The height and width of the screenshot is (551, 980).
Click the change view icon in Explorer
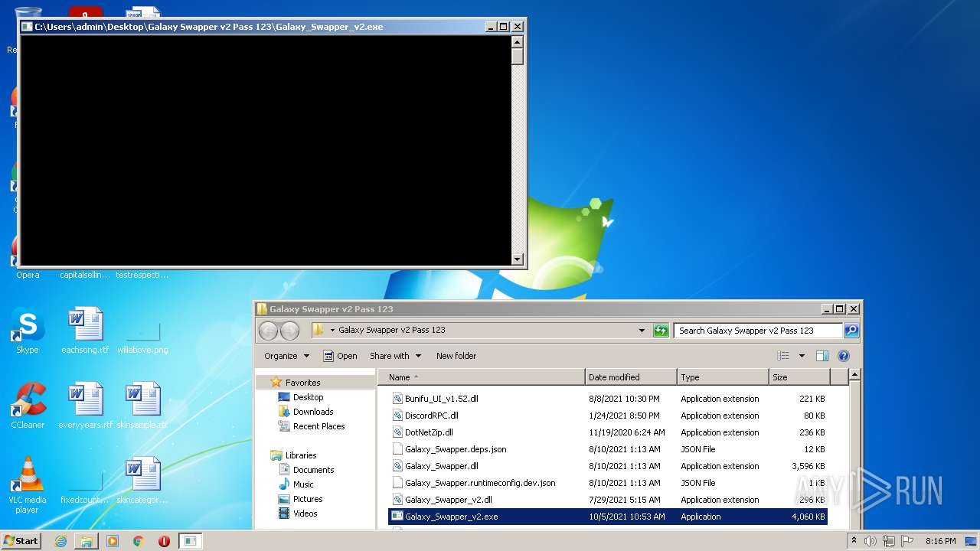pyautogui.click(x=782, y=356)
